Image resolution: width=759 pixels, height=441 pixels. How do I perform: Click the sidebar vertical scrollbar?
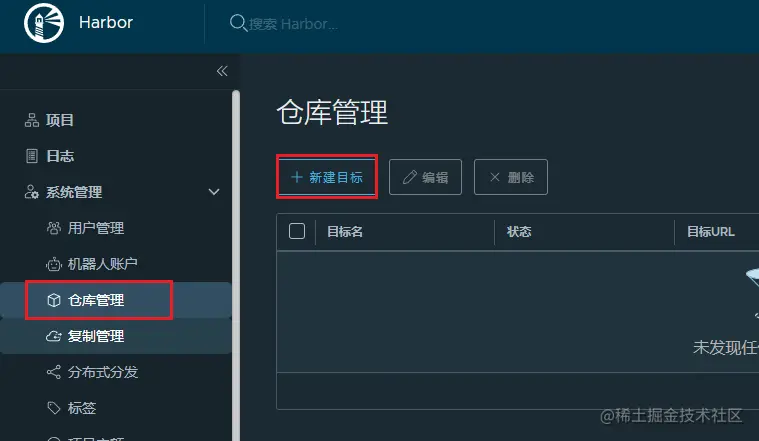pos(236,265)
